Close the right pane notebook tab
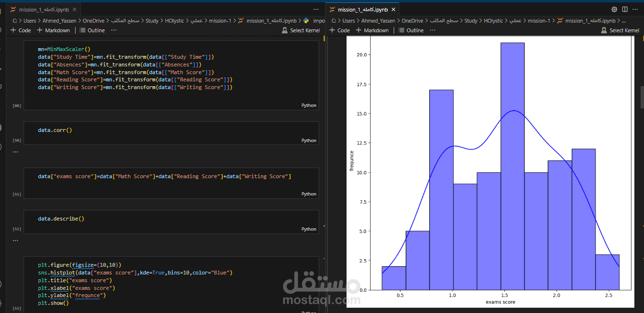The height and width of the screenshot is (313, 644). [x=393, y=9]
